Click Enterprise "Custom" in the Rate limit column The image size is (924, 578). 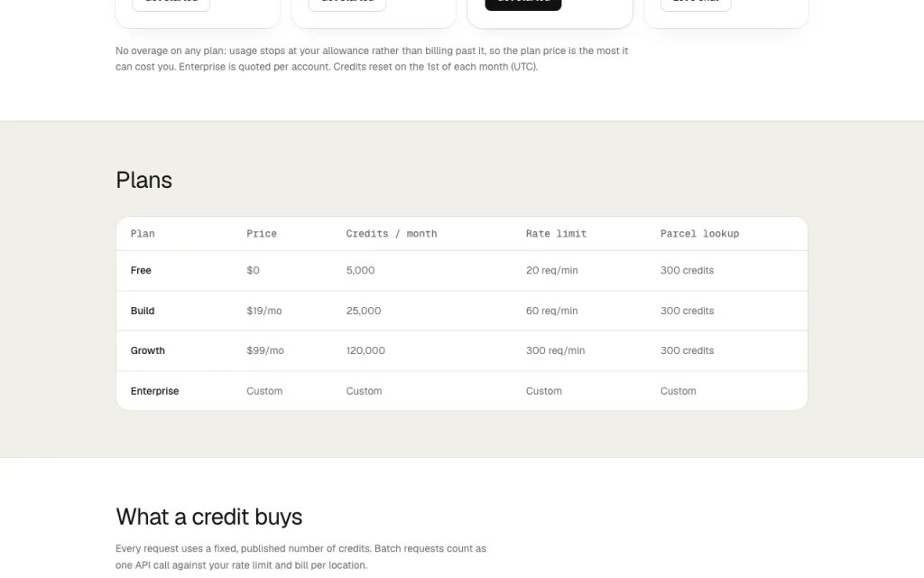pyautogui.click(x=543, y=391)
